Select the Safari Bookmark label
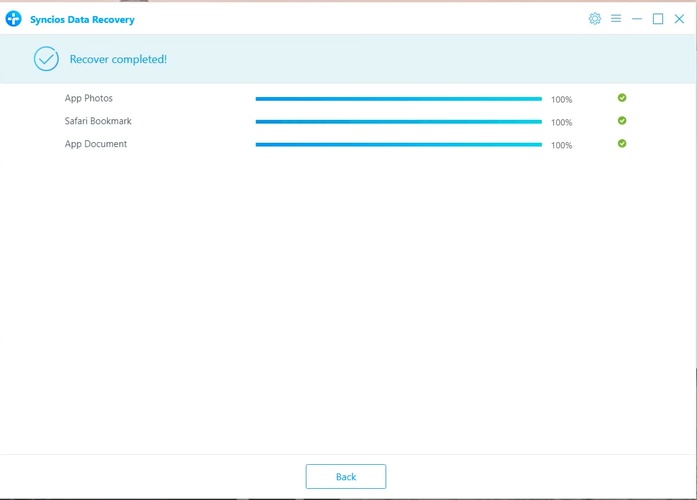 click(x=98, y=121)
